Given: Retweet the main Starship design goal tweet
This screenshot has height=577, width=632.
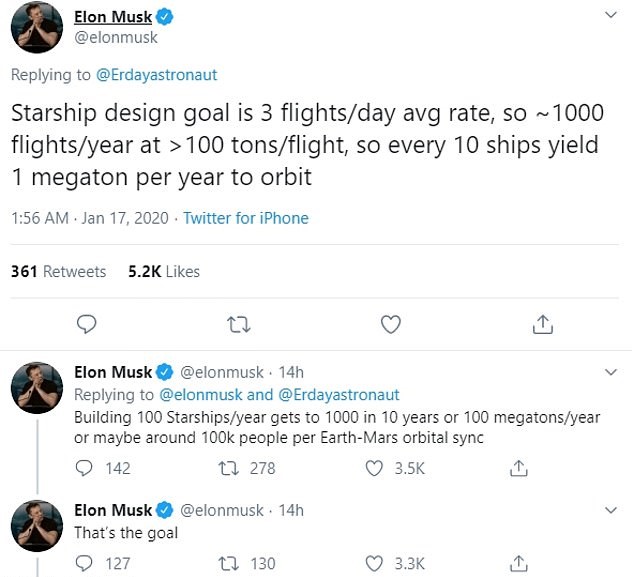Looking at the screenshot, I should point(239,324).
